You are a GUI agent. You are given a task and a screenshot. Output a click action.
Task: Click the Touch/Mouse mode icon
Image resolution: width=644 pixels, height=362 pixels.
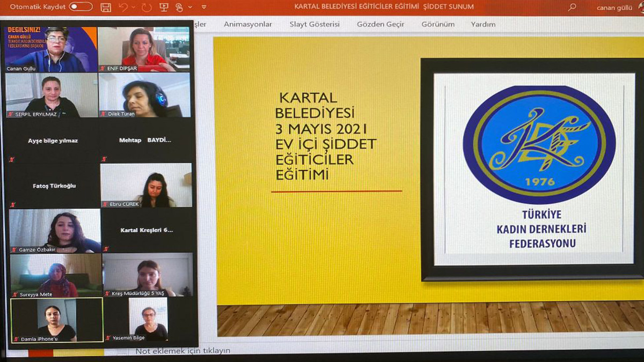pyautogui.click(x=179, y=7)
